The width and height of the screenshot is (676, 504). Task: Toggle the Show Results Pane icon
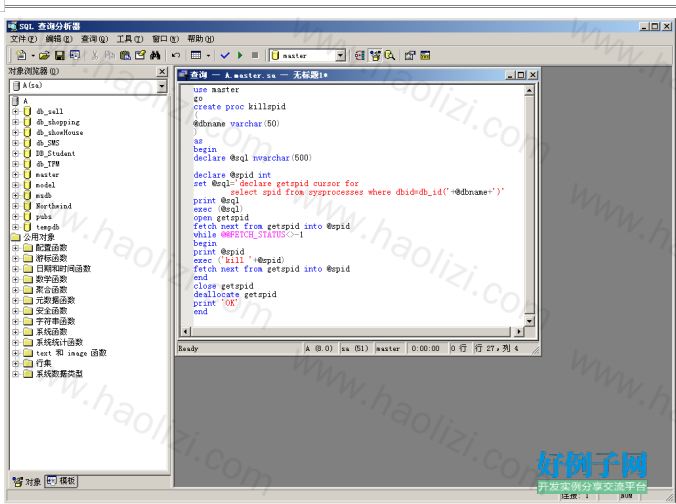click(425, 55)
